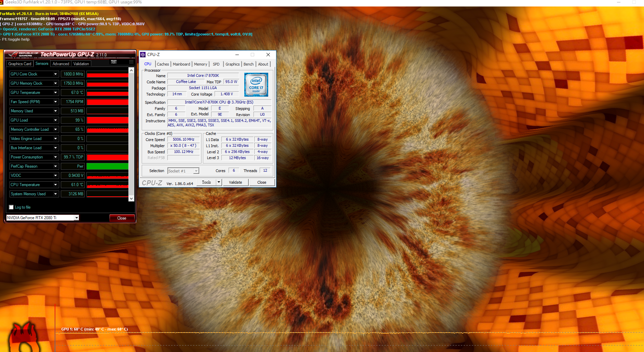Switch to the SPD tab in CPU-Z
The width and height of the screenshot is (644, 352).
pyautogui.click(x=216, y=64)
